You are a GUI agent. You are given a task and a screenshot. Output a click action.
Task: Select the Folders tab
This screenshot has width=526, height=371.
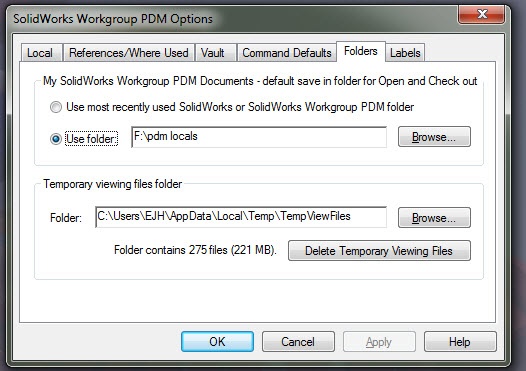(361, 51)
